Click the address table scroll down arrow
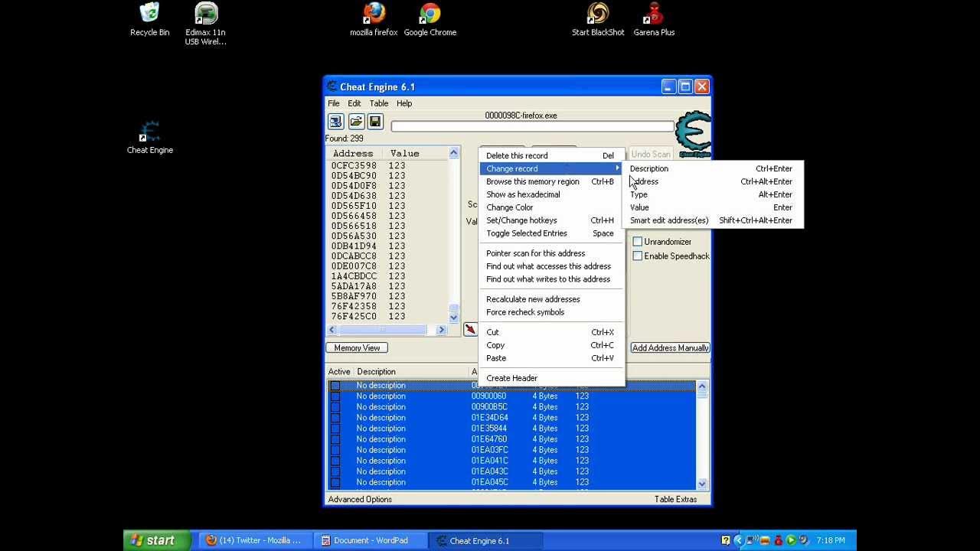 pos(701,484)
